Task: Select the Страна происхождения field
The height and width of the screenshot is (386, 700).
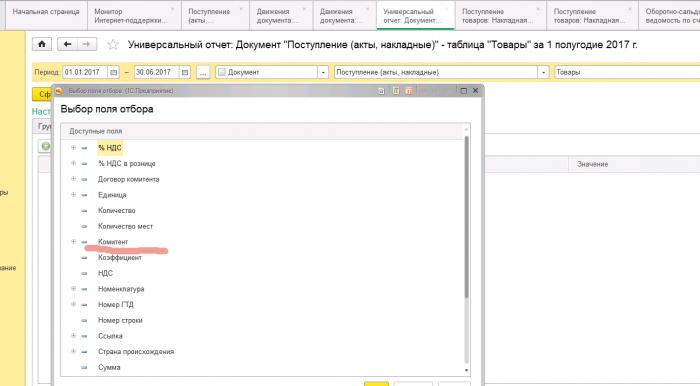Action: click(136, 352)
